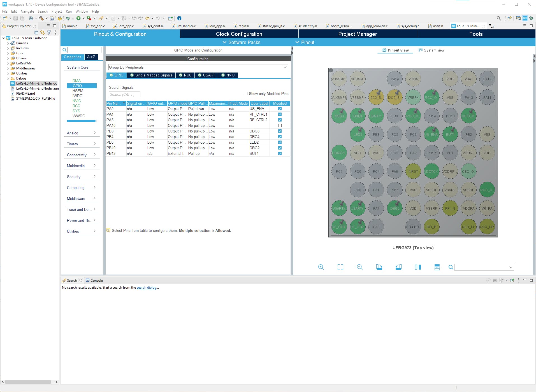The width and height of the screenshot is (536, 392).
Task: Click the Pin Console icon in Search panel
Action: (512, 280)
